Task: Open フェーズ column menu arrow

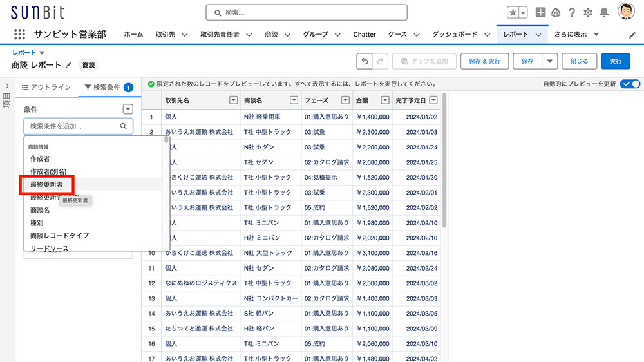Action: click(345, 100)
